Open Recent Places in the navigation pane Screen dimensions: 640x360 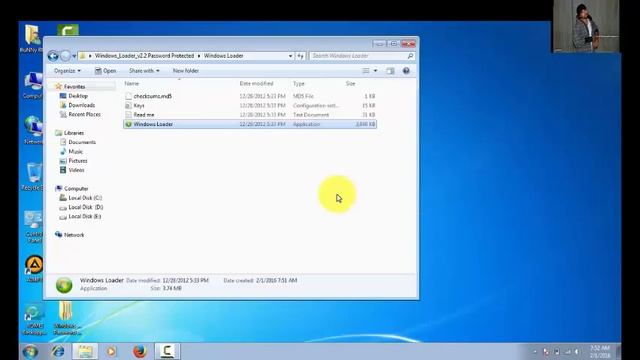(x=84, y=115)
